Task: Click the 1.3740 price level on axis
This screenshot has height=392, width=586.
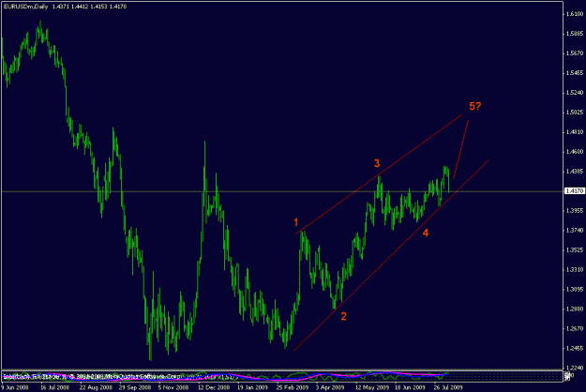Action: 575,230
